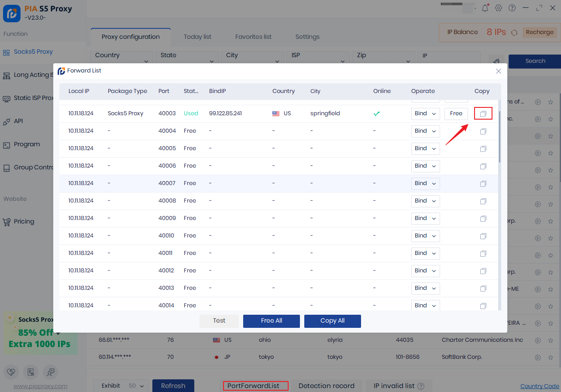The image size is (561, 392).
Task: Open the Country Code link
Action: coord(540,386)
